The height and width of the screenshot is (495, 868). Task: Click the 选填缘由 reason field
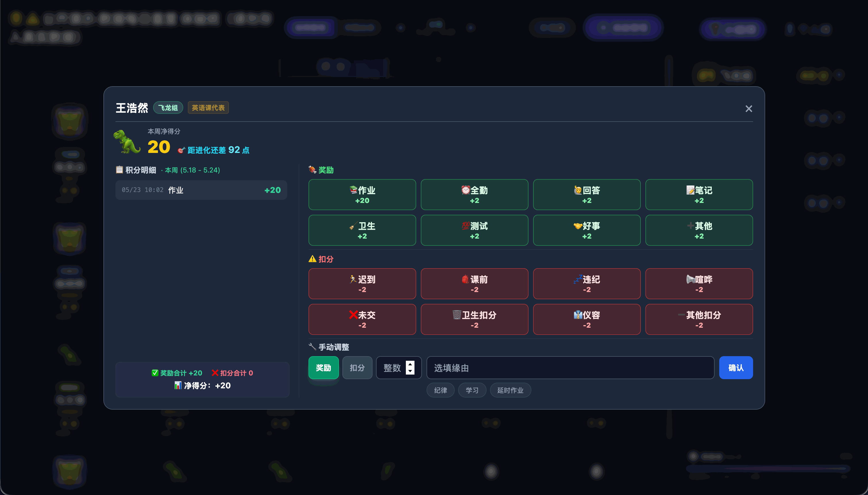pos(570,367)
